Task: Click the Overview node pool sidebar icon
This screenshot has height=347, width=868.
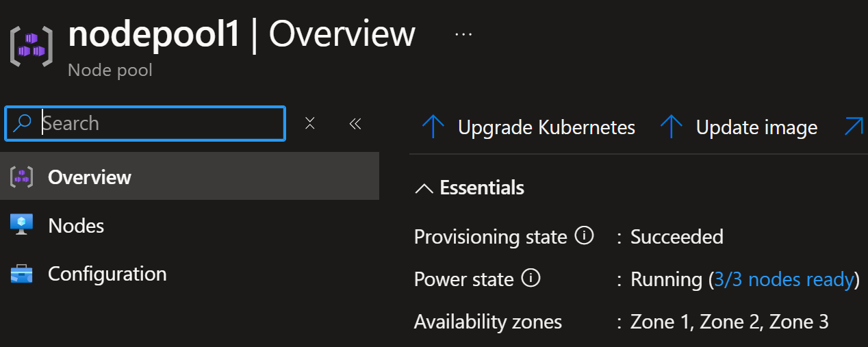Action: 21,177
